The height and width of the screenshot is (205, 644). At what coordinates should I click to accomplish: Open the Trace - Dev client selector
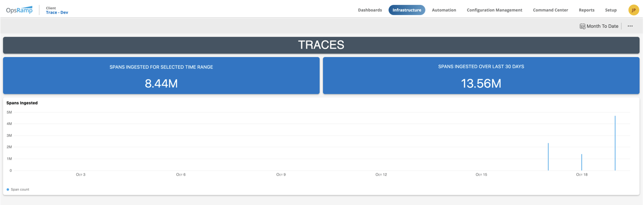click(x=57, y=12)
